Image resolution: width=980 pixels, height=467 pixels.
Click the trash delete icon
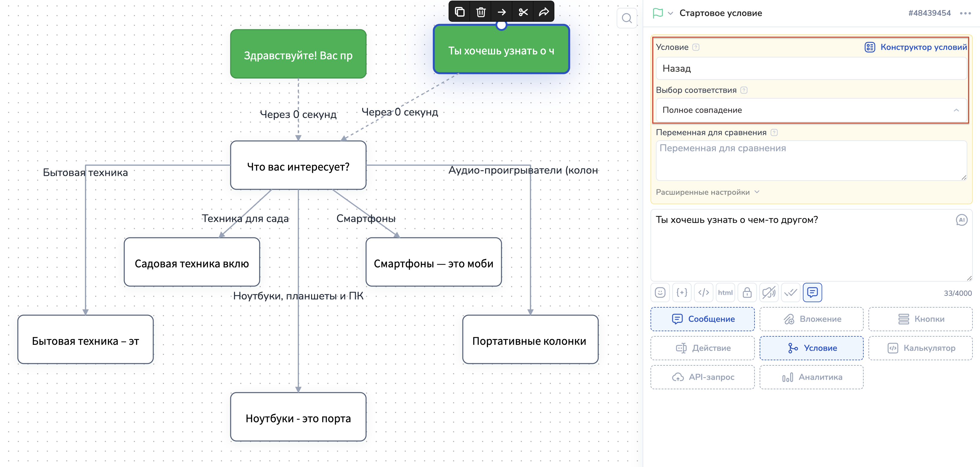click(481, 12)
